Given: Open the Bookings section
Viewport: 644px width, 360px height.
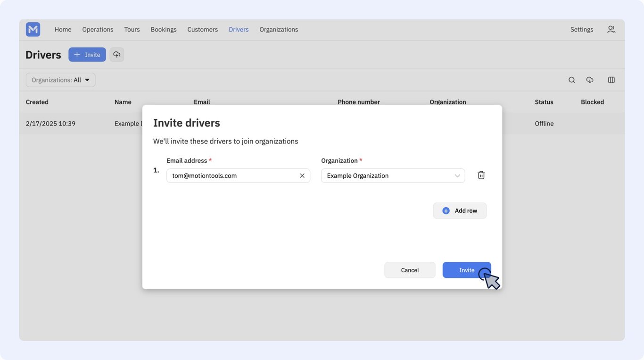Looking at the screenshot, I should [164, 29].
